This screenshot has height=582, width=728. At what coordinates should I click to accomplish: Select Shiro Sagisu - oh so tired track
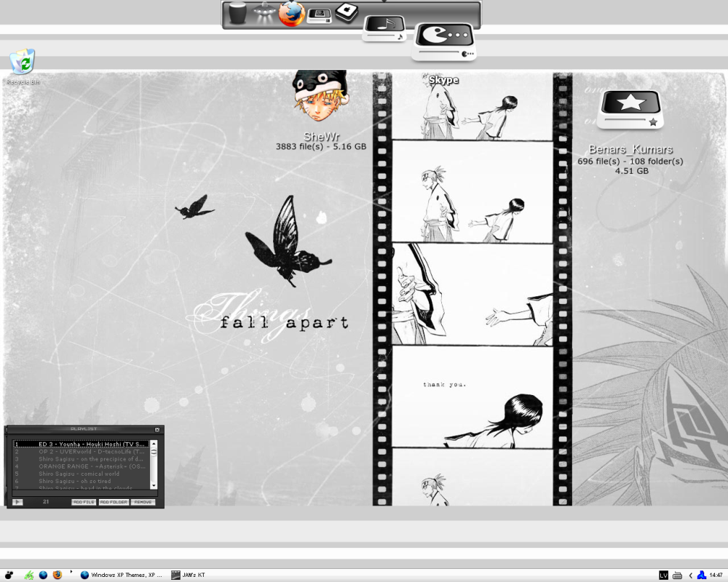[x=81, y=482]
